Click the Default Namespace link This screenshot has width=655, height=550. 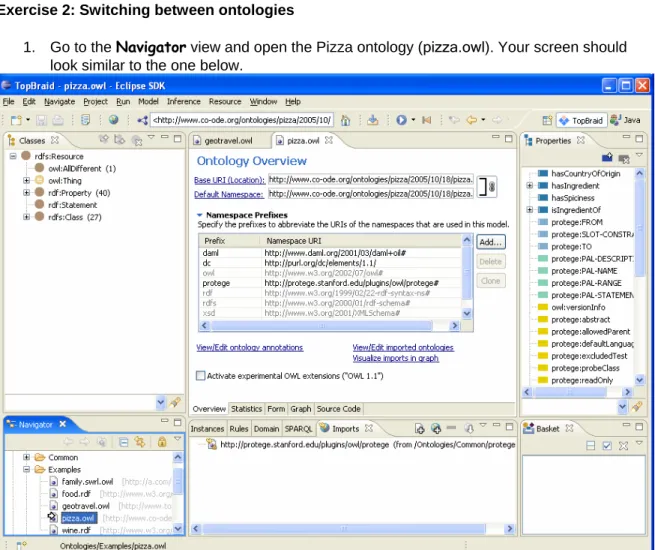pos(228,194)
